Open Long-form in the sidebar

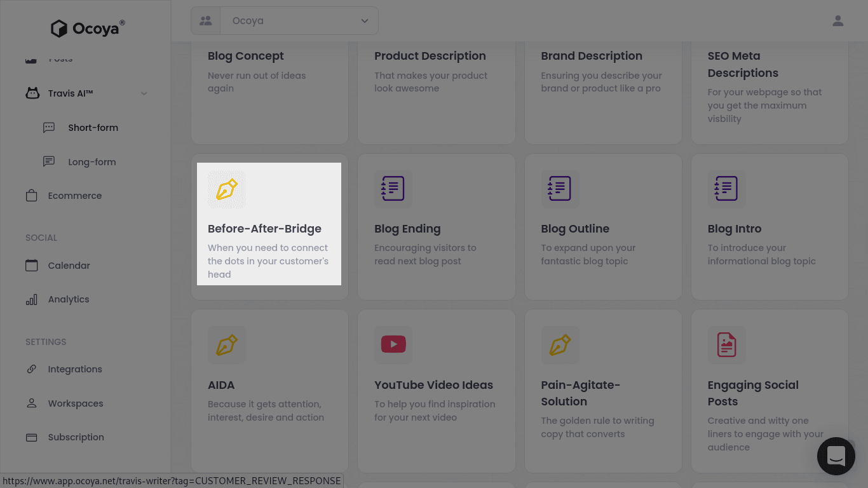click(92, 162)
